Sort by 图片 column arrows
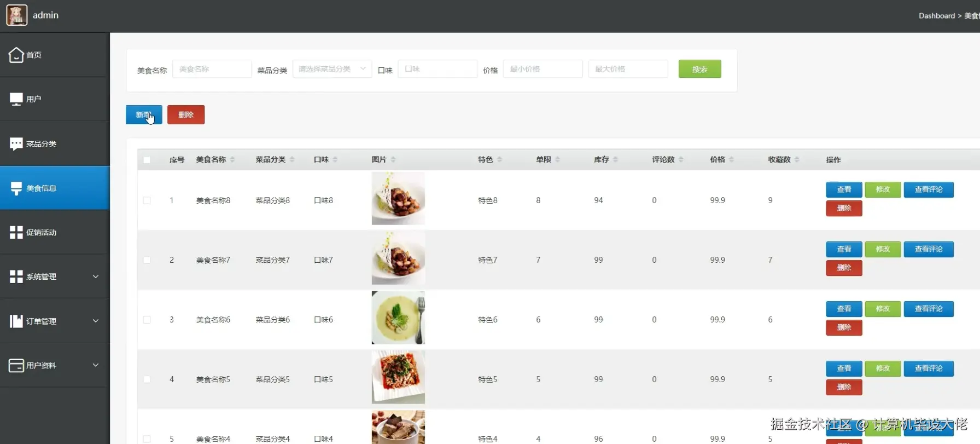Viewport: 980px width, 444px height. point(393,159)
